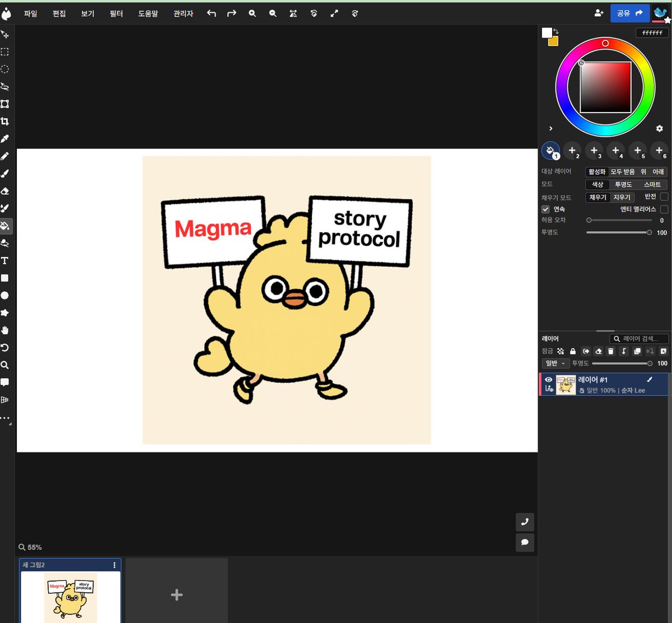Hide 레이어 #1 using the eye icon
672x623 pixels.
548,380
